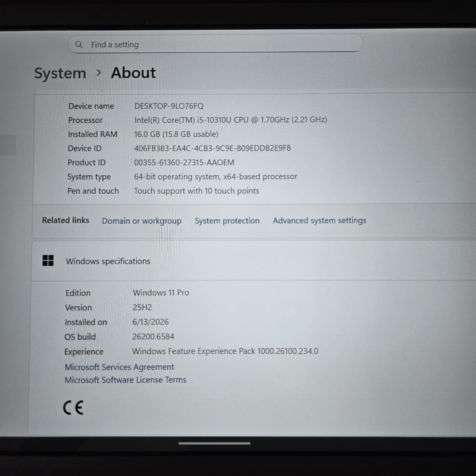Screen dimensions: 476x476
Task: Click the About breadcrumb title
Action: coord(133,73)
